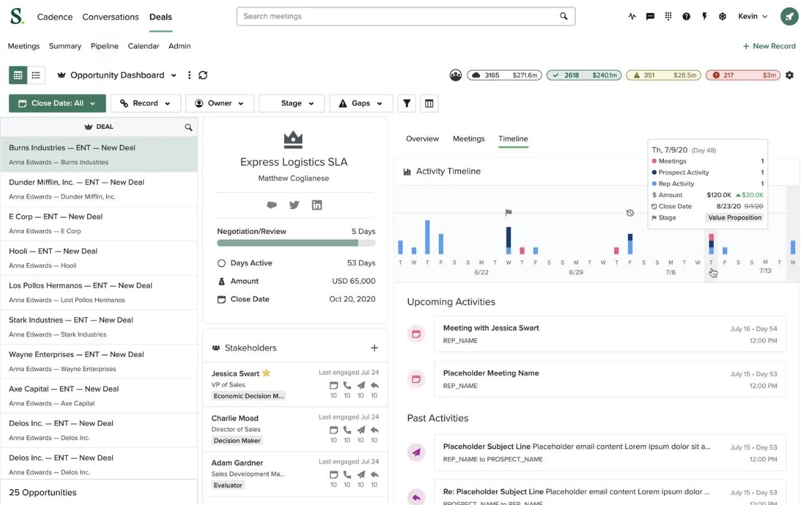Click Jessica Swart's phone call icon
The image size is (812, 505).
pyautogui.click(x=347, y=386)
